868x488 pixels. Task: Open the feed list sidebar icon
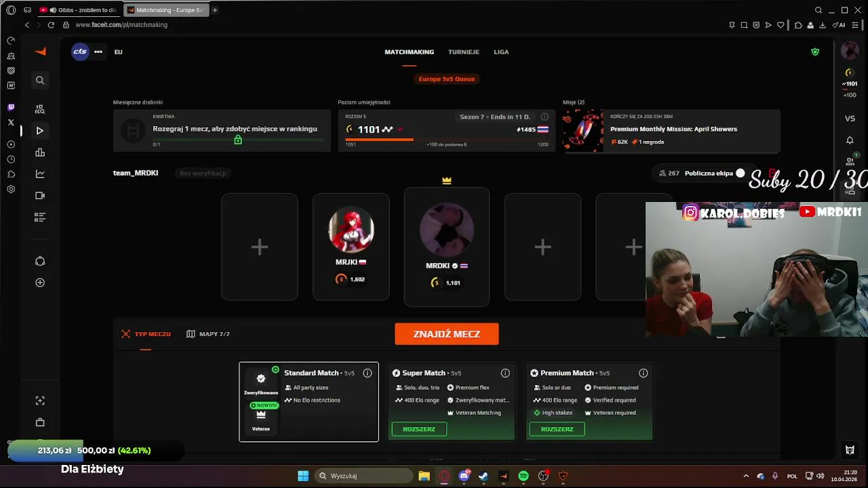pyautogui.click(x=40, y=218)
